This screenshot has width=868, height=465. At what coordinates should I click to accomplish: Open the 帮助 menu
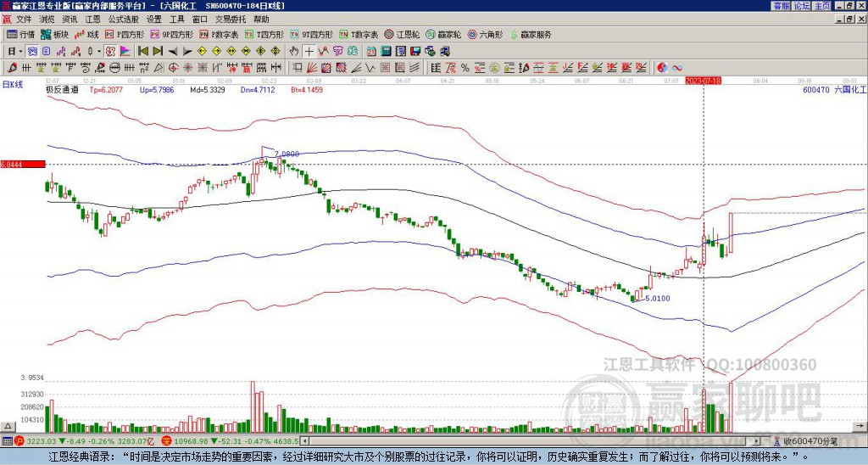(261, 20)
